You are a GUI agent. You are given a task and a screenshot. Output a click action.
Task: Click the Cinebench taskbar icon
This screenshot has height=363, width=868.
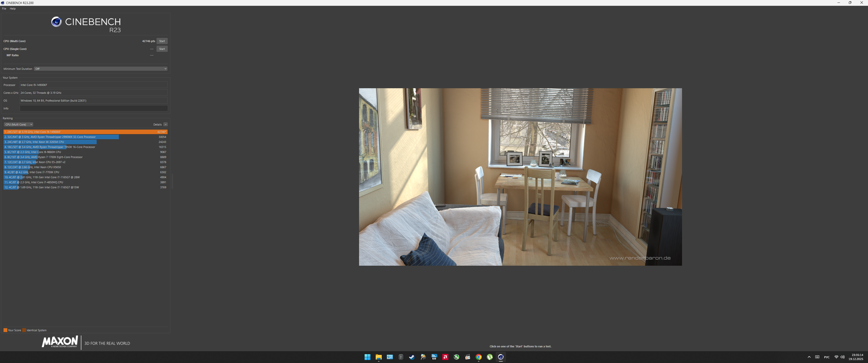[501, 357]
